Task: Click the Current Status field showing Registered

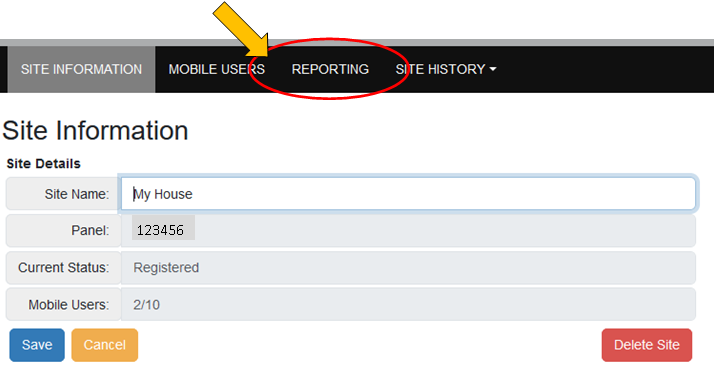Action: (408, 268)
